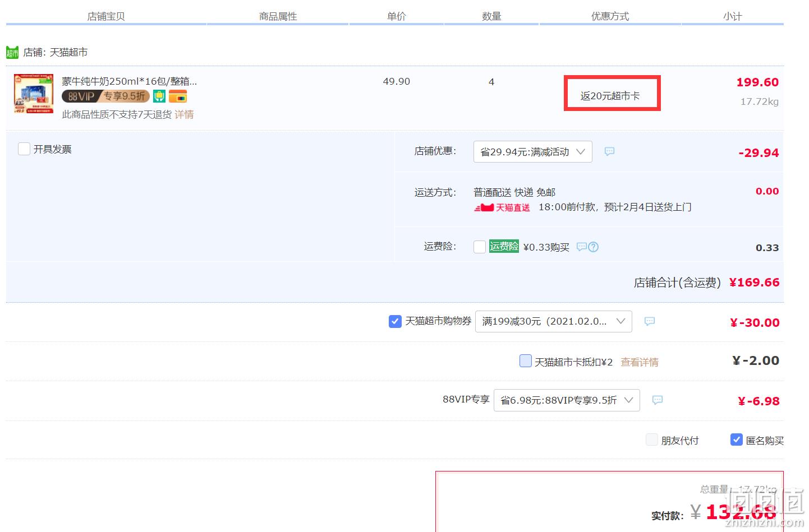The width and height of the screenshot is (809, 532).
Task: Open the comment icon beside 88VIP专享 dropdown
Action: tap(658, 400)
